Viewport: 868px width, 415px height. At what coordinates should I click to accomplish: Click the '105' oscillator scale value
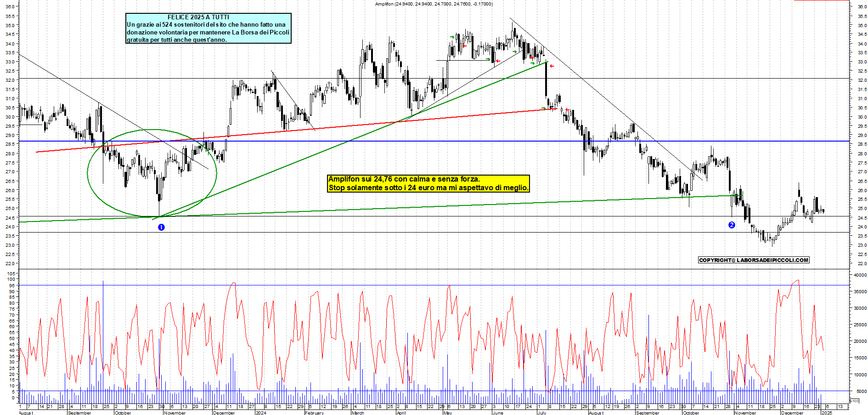coord(11,273)
